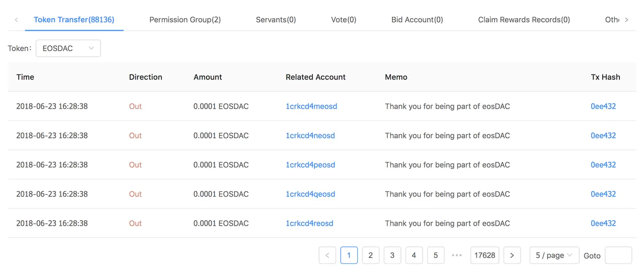Click the Goto page number input
The height and width of the screenshot is (277, 644).
point(618,255)
